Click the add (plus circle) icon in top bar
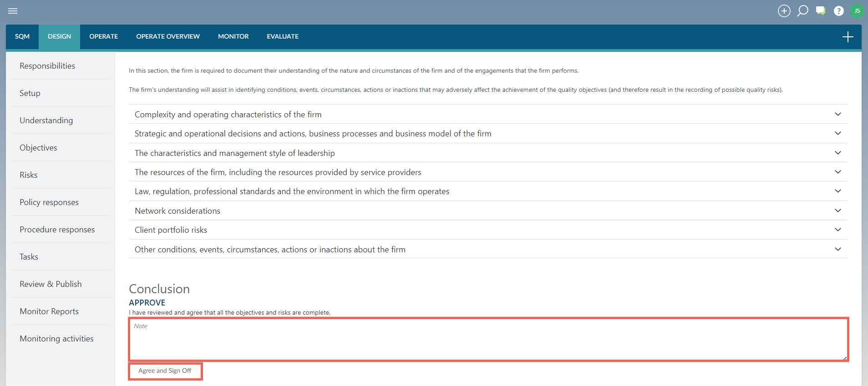868x386 pixels. pyautogui.click(x=784, y=11)
